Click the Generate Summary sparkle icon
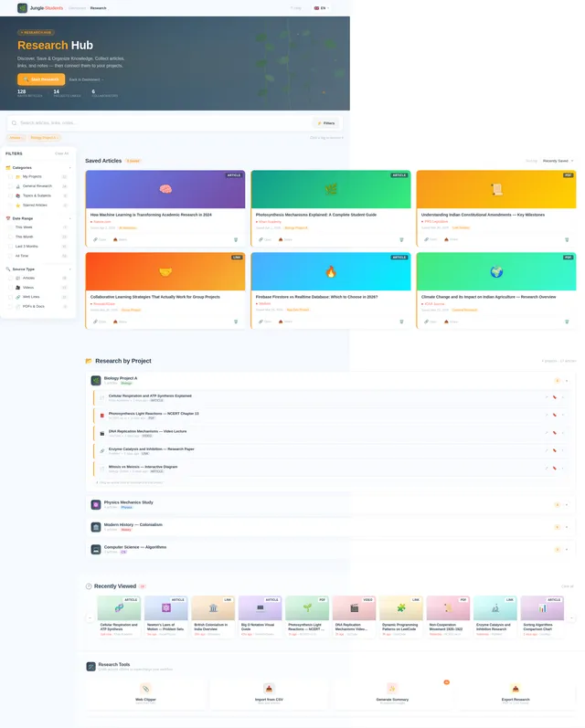 392,689
